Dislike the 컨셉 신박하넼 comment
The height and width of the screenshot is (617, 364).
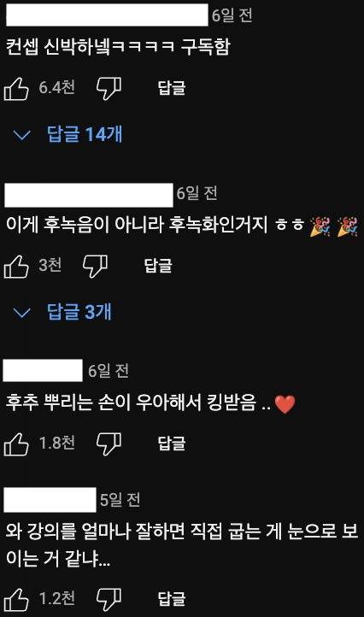109,88
